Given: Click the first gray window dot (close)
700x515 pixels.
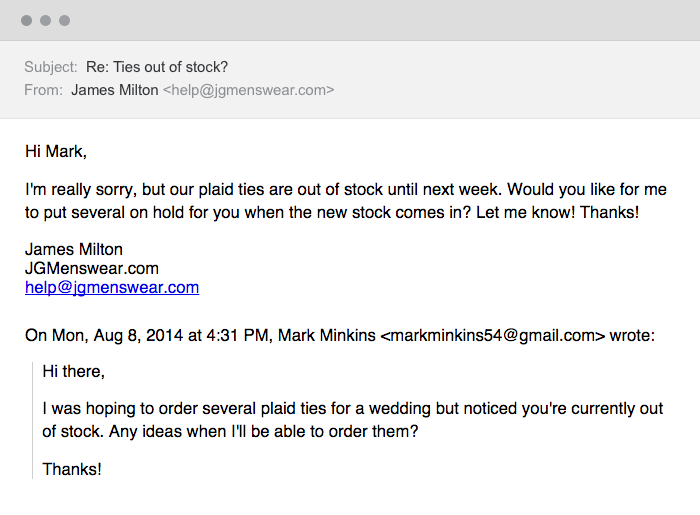Looking at the screenshot, I should [26, 21].
